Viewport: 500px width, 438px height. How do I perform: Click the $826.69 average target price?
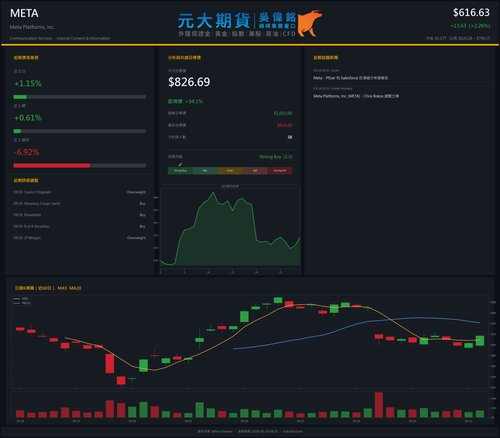189,82
